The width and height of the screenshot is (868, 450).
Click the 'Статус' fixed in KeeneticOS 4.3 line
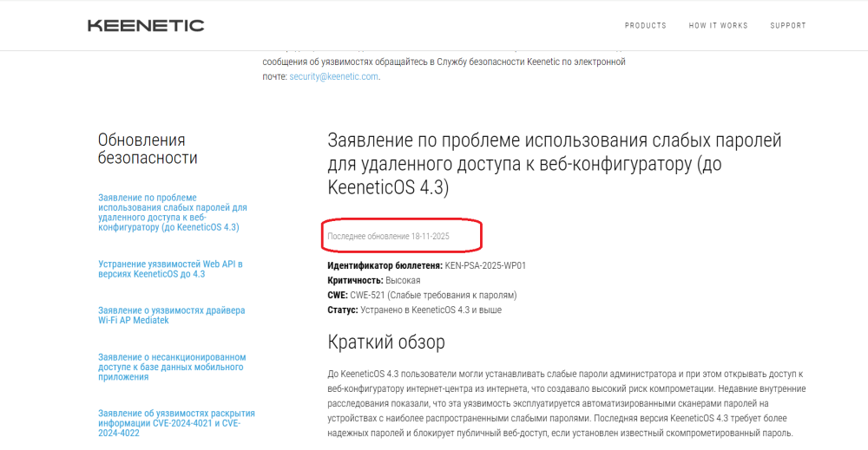click(x=414, y=310)
